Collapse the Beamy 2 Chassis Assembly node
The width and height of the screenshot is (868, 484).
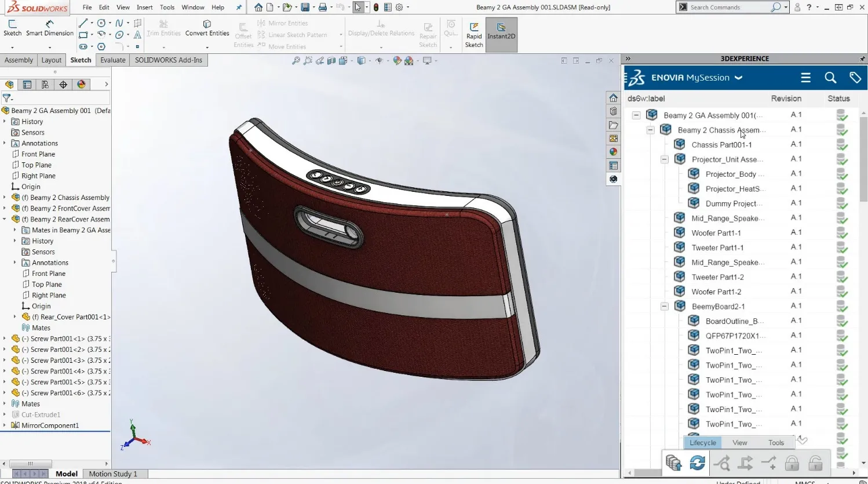[650, 130]
